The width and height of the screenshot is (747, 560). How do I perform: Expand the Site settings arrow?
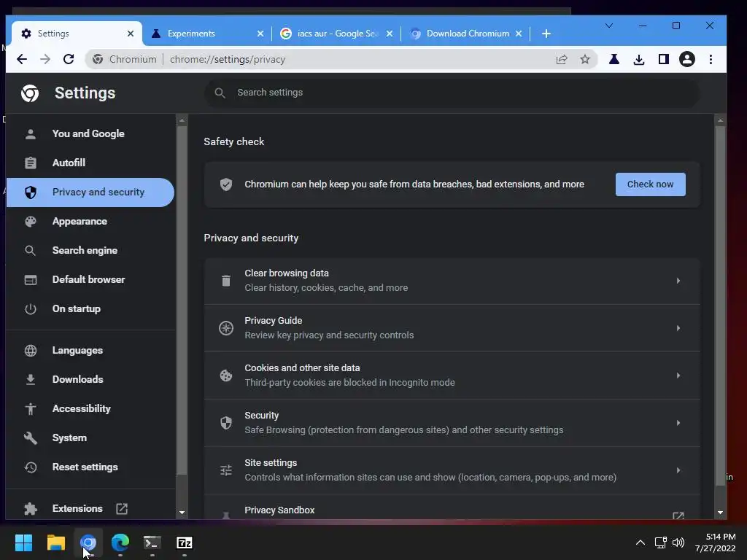[678, 470]
